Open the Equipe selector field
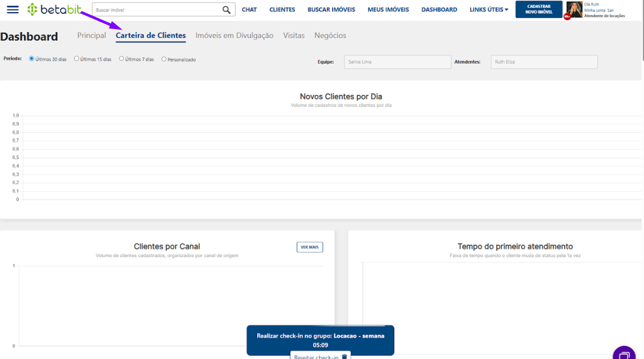 (397, 62)
